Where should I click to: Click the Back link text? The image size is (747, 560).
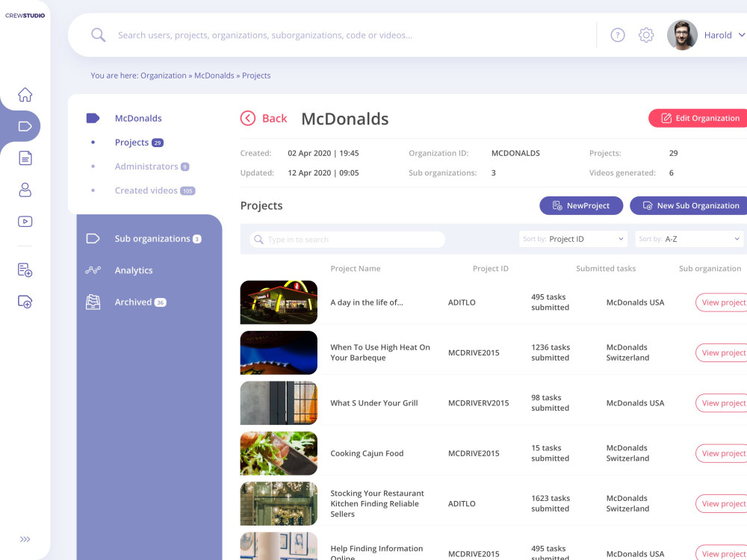(x=274, y=118)
